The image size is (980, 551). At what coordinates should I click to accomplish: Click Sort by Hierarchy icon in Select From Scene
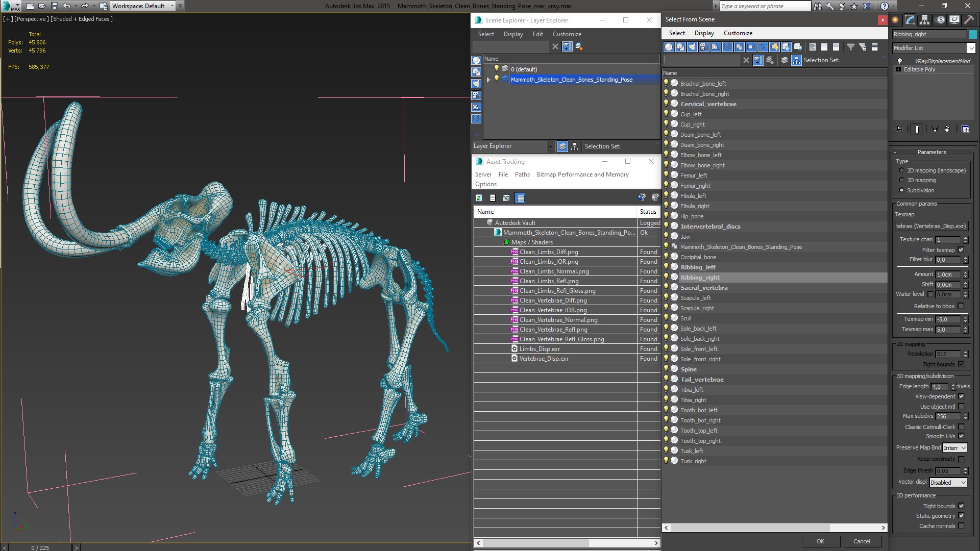click(796, 60)
